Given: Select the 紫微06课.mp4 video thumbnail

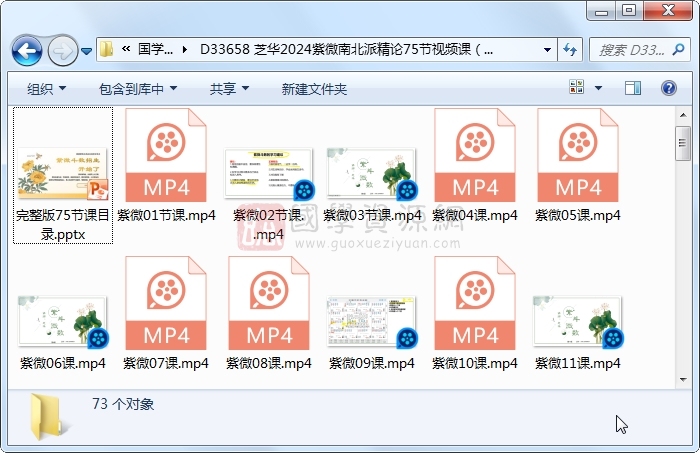Looking at the screenshot, I should coord(63,321).
